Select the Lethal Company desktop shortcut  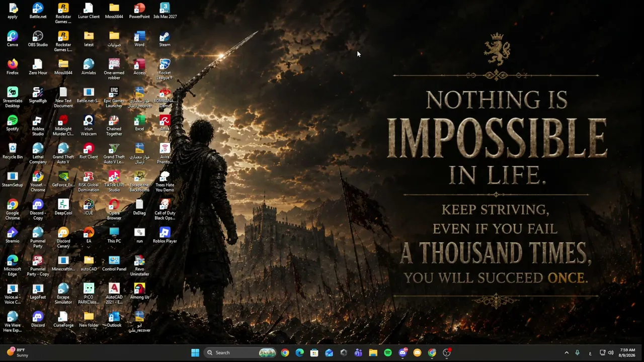tap(38, 154)
